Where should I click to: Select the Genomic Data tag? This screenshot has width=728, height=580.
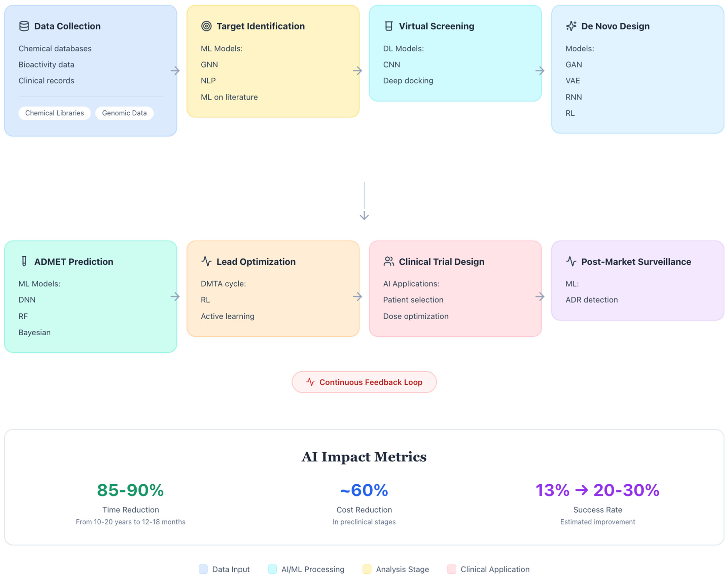pyautogui.click(x=124, y=113)
